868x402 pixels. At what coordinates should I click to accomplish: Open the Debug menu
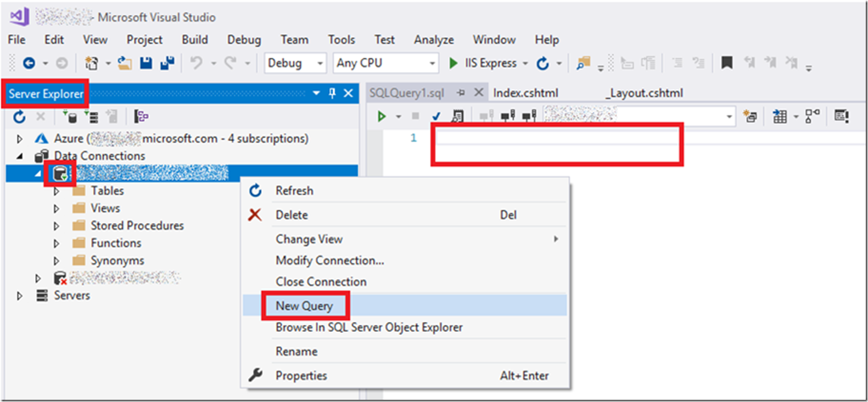pyautogui.click(x=244, y=39)
